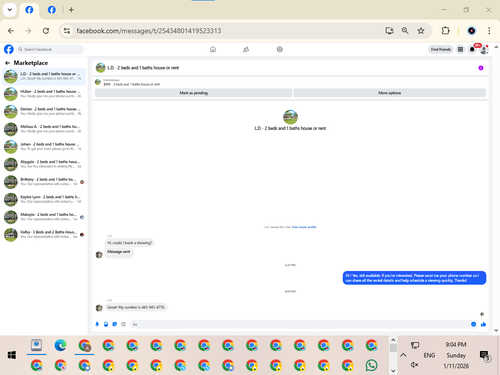Click the Facebook logo home icon
The width and height of the screenshot is (500, 375).
(9, 49)
